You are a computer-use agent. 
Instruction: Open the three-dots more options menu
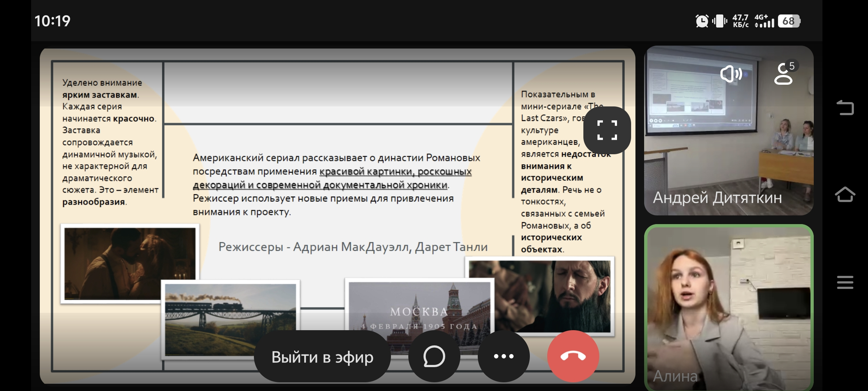pyautogui.click(x=503, y=356)
